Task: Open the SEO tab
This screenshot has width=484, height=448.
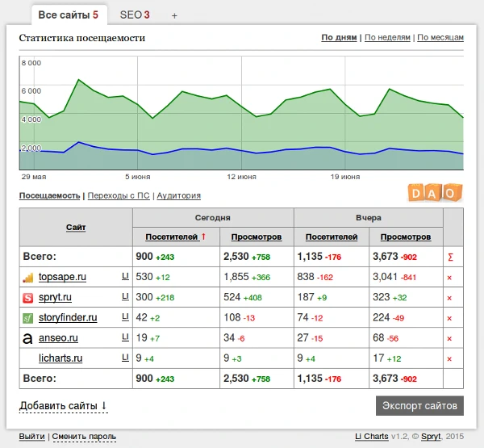Action: (x=135, y=15)
